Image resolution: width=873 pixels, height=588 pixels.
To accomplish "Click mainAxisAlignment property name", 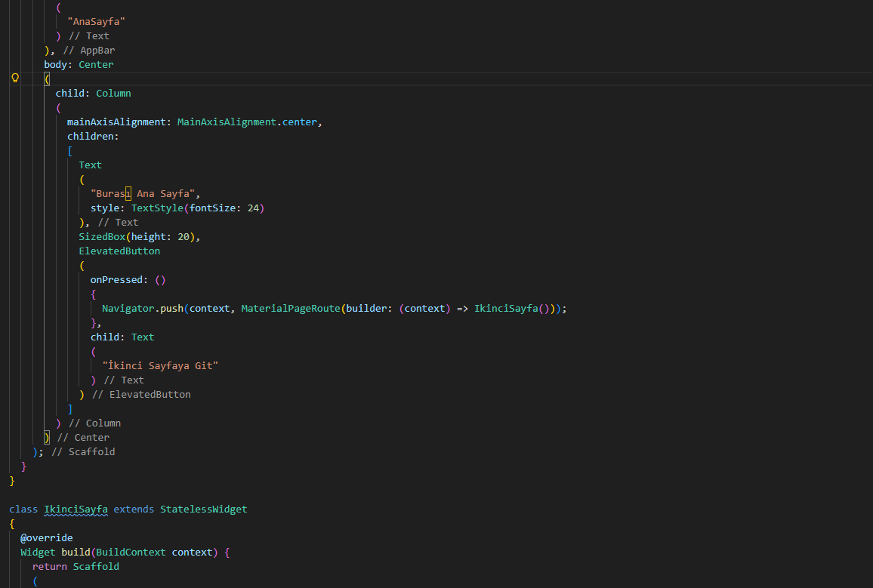I will 116,122.
